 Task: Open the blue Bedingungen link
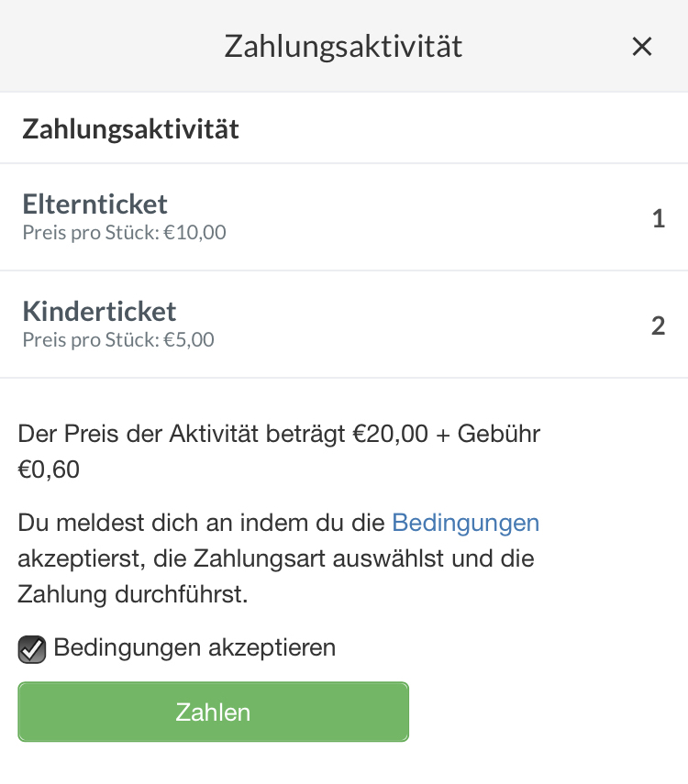coord(465,524)
